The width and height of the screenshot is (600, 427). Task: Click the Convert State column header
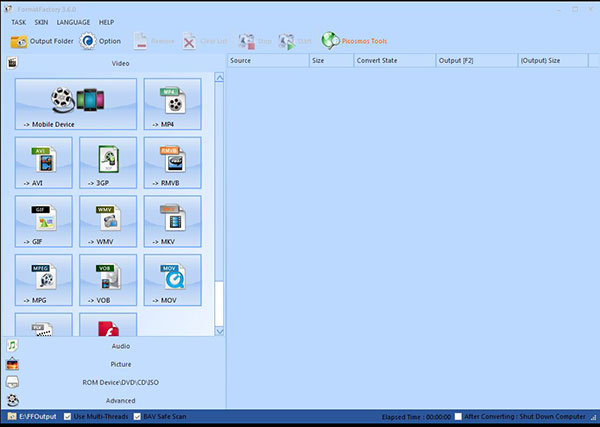pyautogui.click(x=395, y=60)
